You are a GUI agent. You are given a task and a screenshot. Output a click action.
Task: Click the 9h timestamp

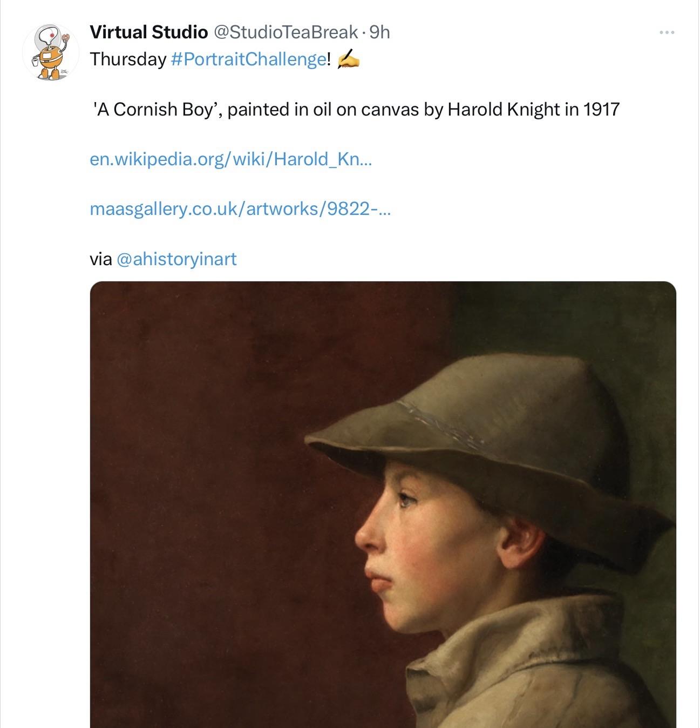click(x=379, y=32)
